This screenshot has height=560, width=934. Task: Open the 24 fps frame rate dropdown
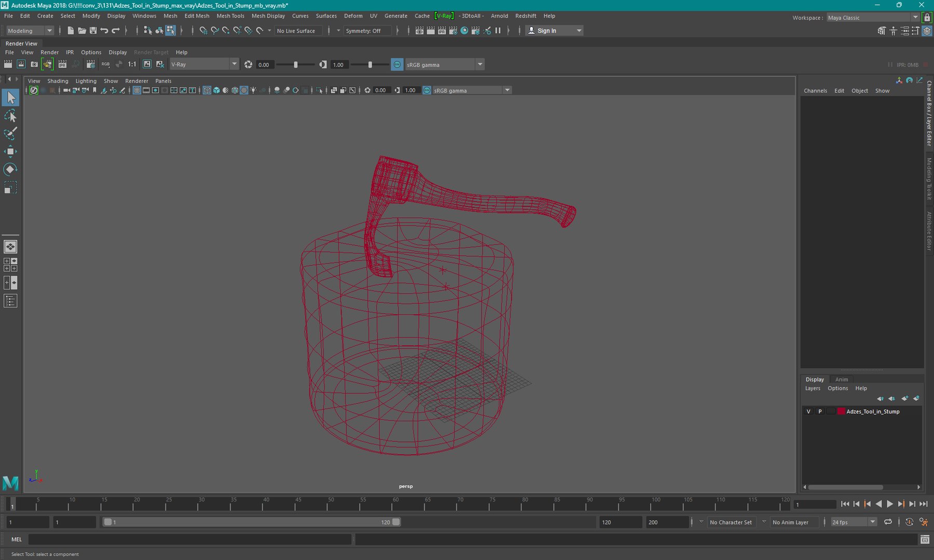coord(854,522)
